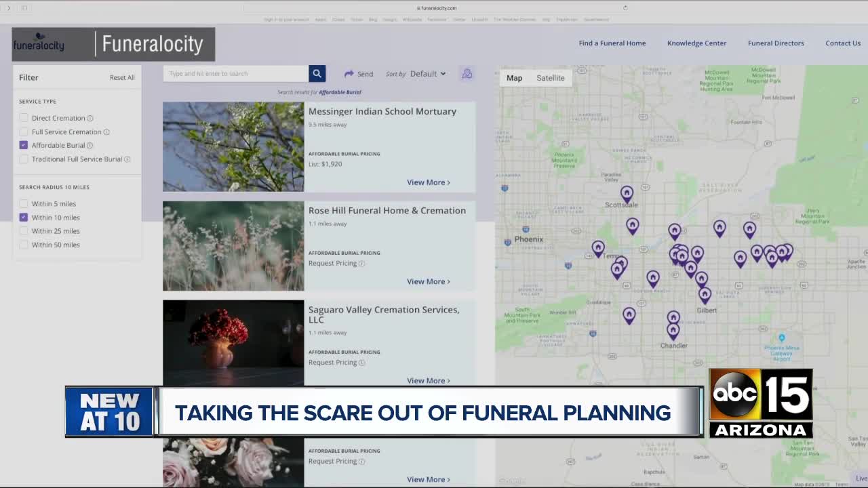
Task: Toggle the map view icon beside Sort
Action: (x=467, y=74)
